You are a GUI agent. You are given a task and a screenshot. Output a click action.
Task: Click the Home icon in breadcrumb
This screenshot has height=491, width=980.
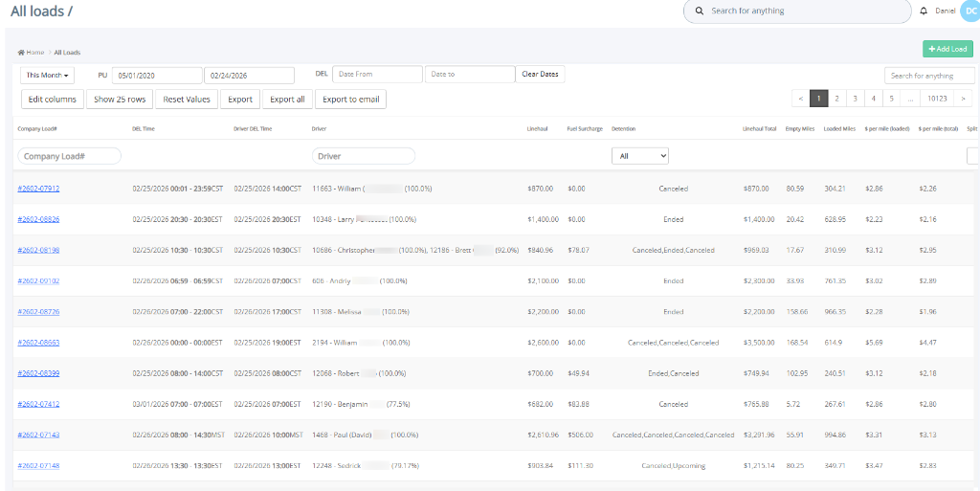click(x=21, y=53)
